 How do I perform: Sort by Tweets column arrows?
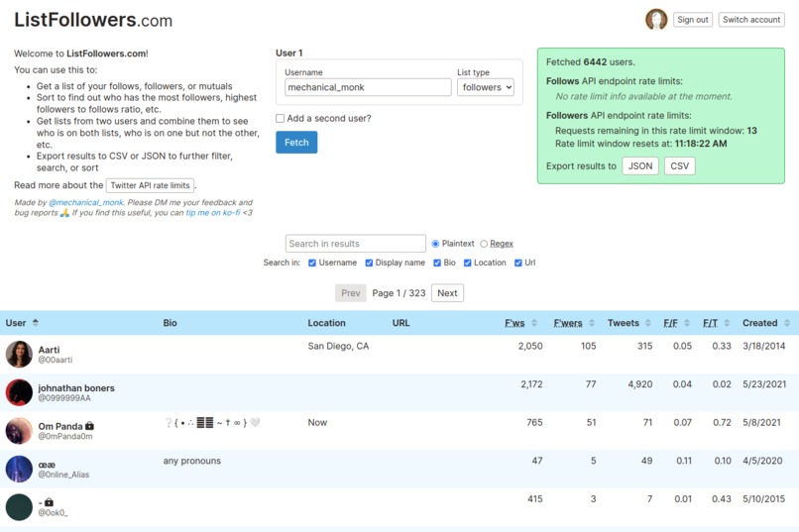click(x=647, y=323)
